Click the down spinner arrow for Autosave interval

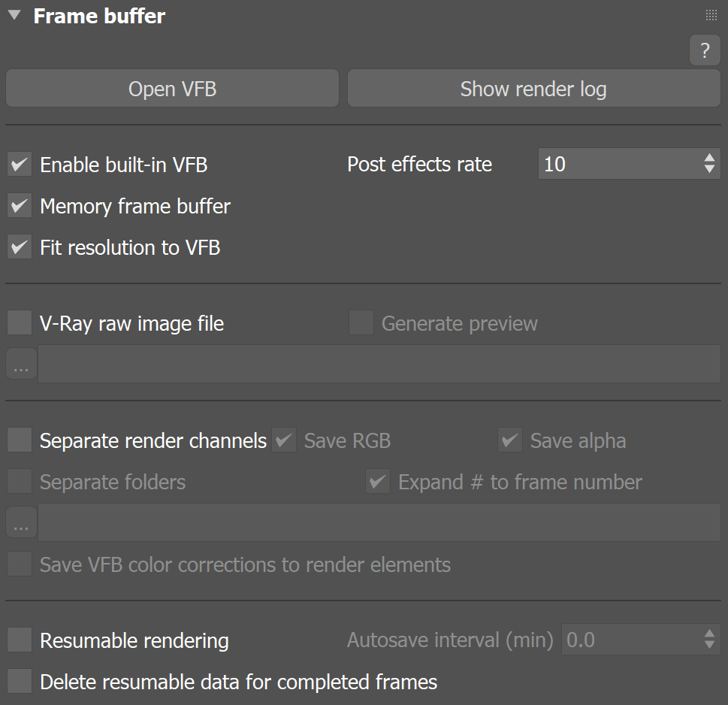708,645
